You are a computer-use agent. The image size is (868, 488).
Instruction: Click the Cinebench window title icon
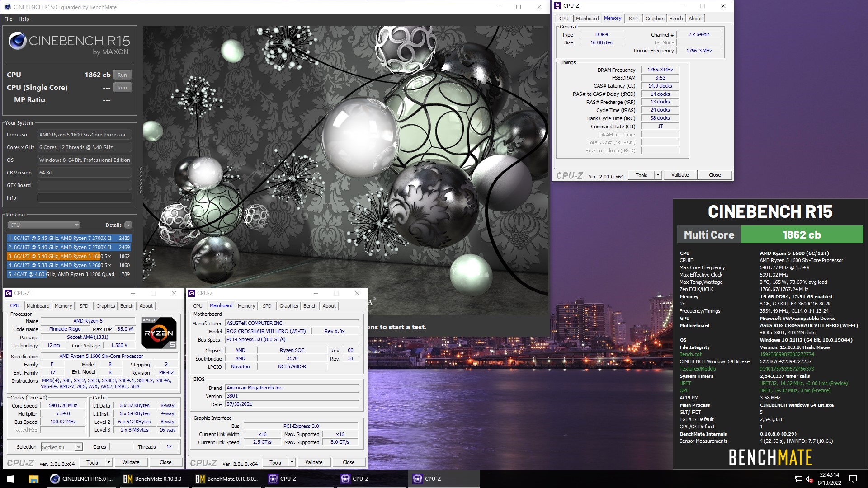coord(8,7)
